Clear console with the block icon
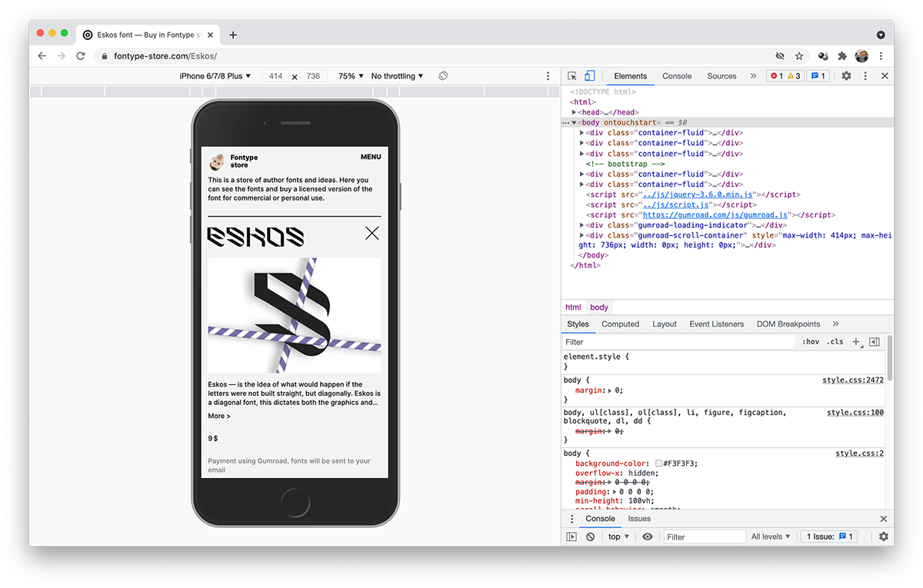The image size is (923, 588). (590, 537)
